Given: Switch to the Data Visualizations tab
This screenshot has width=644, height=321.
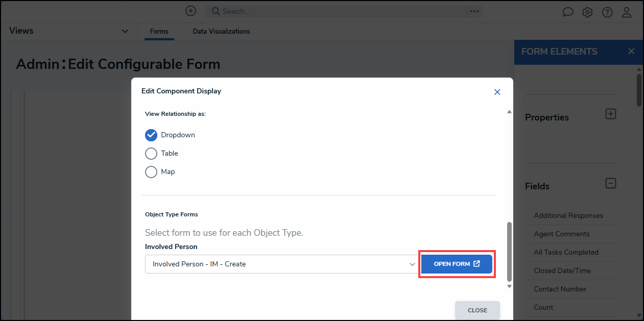Looking at the screenshot, I should click(221, 31).
